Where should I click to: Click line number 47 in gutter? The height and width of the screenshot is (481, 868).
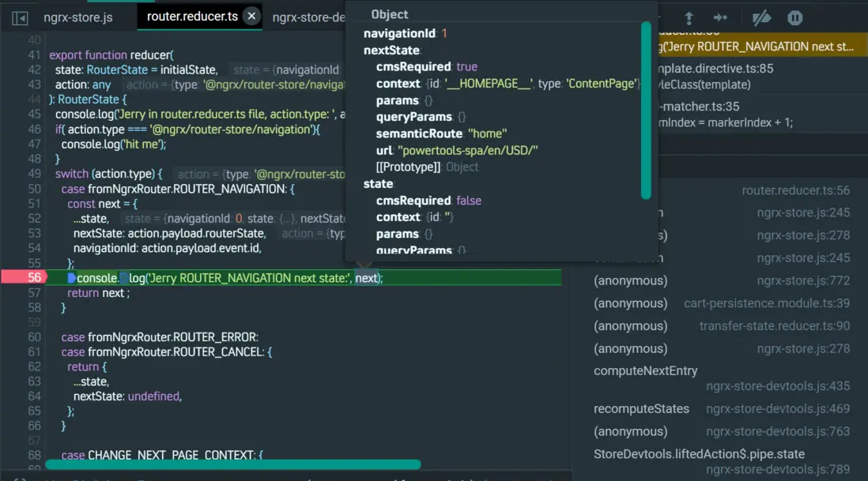tap(34, 145)
